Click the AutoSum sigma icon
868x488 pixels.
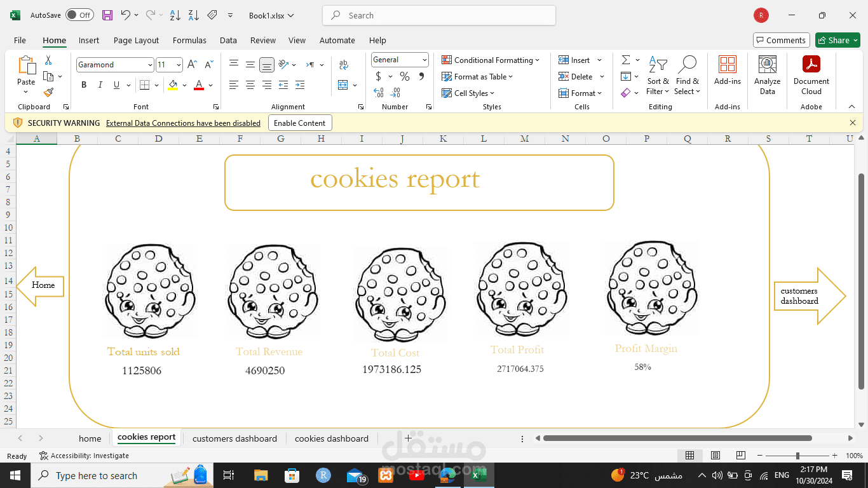click(626, 60)
